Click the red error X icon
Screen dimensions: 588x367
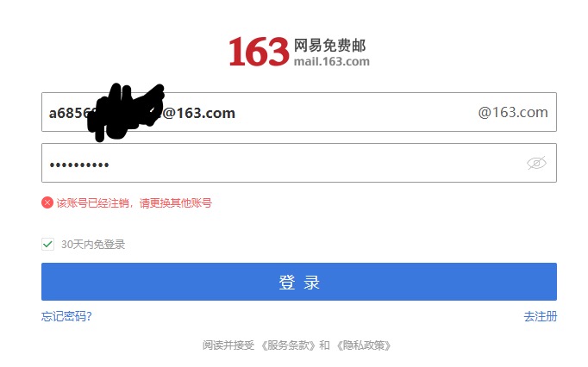point(47,202)
